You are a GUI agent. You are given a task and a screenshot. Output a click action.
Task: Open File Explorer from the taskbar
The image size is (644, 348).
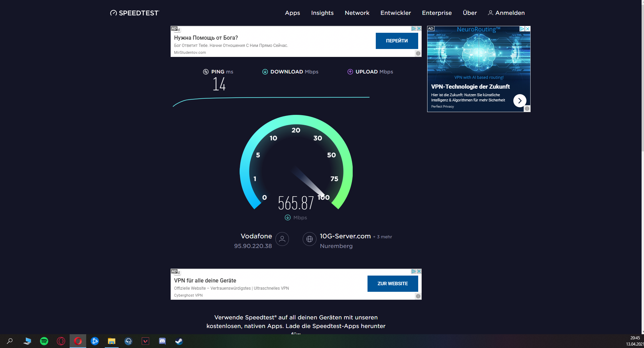111,341
